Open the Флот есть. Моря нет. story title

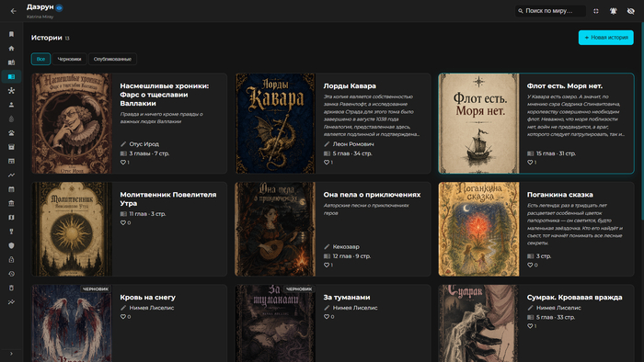point(565,86)
